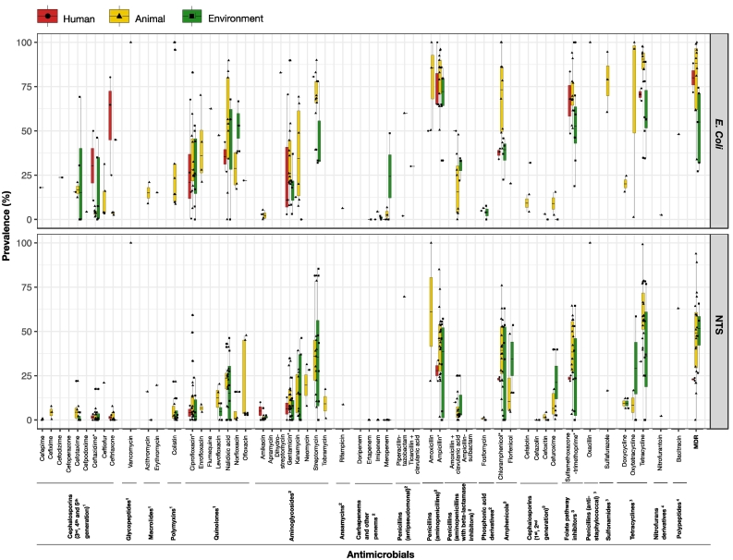Click the 'Glycopeptides' drug class label
The height and width of the screenshot is (560, 733).
point(129,520)
